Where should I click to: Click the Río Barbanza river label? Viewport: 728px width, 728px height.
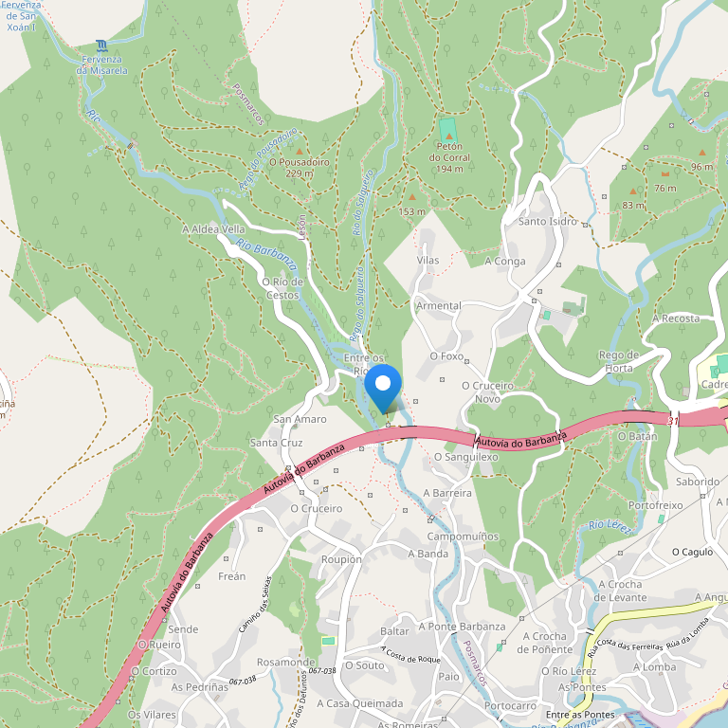[x=266, y=253]
